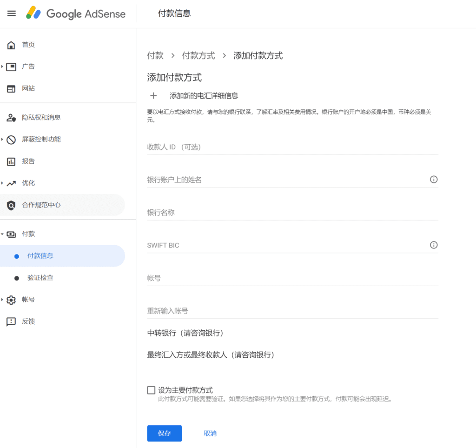Select 付款信息 in the sidebar

click(x=40, y=256)
